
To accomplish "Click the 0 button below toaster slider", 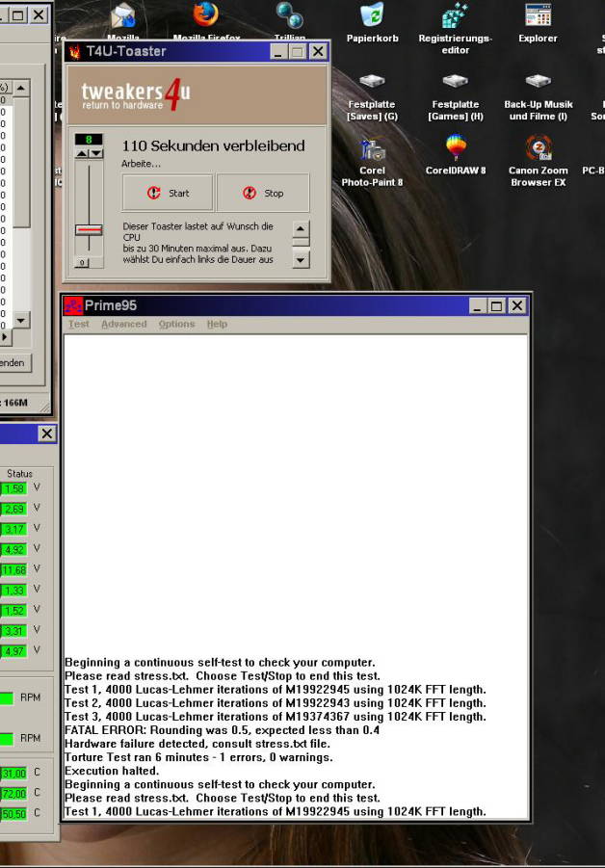I will click(x=82, y=263).
